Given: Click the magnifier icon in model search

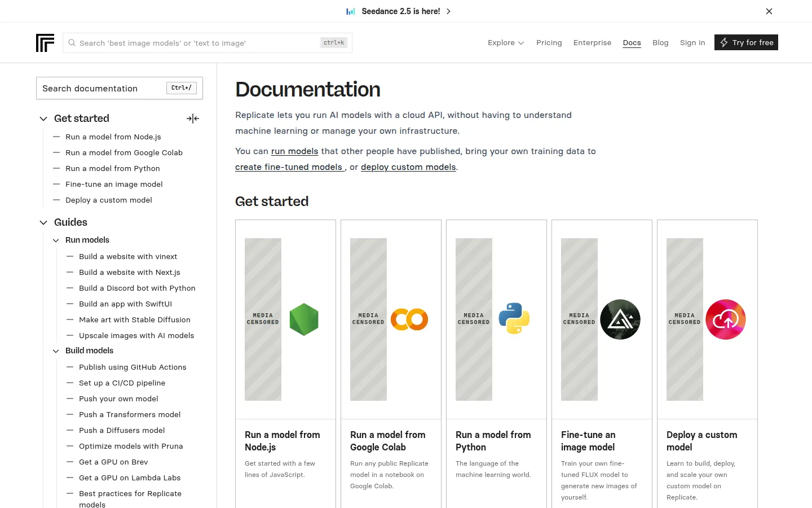Looking at the screenshot, I should pyautogui.click(x=72, y=43).
